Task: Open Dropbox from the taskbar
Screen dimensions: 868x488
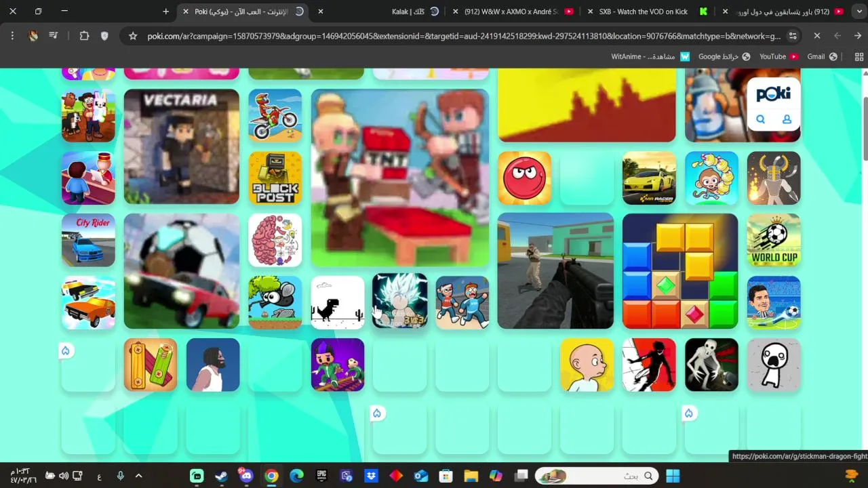Action: pyautogui.click(x=371, y=476)
